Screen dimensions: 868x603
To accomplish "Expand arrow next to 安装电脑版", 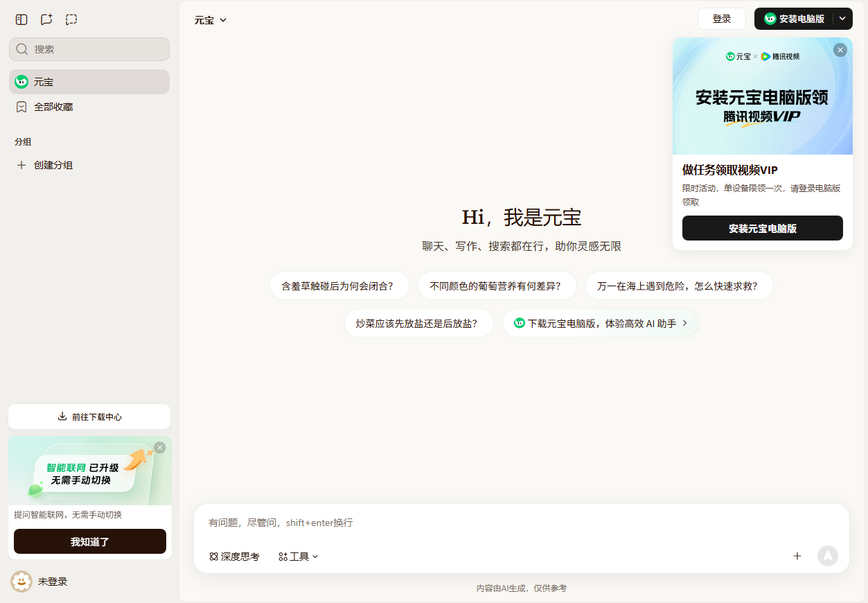I will pos(842,19).
